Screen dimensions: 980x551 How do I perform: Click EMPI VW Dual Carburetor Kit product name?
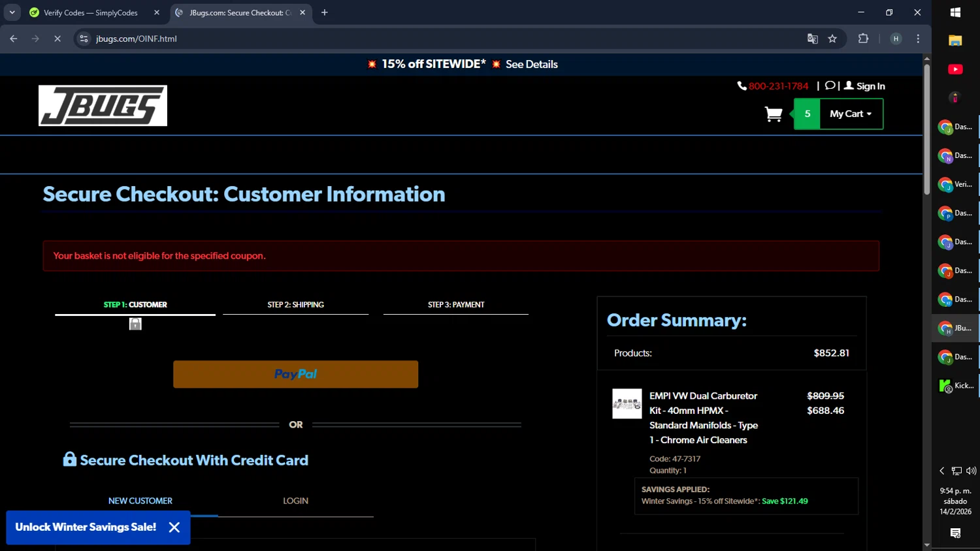704,418
